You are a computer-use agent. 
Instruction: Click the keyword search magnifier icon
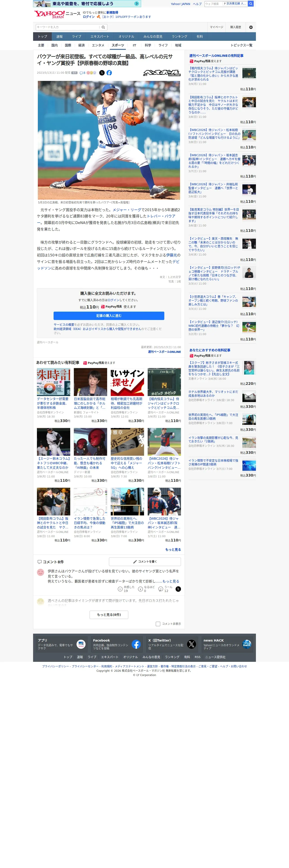pos(103,27)
